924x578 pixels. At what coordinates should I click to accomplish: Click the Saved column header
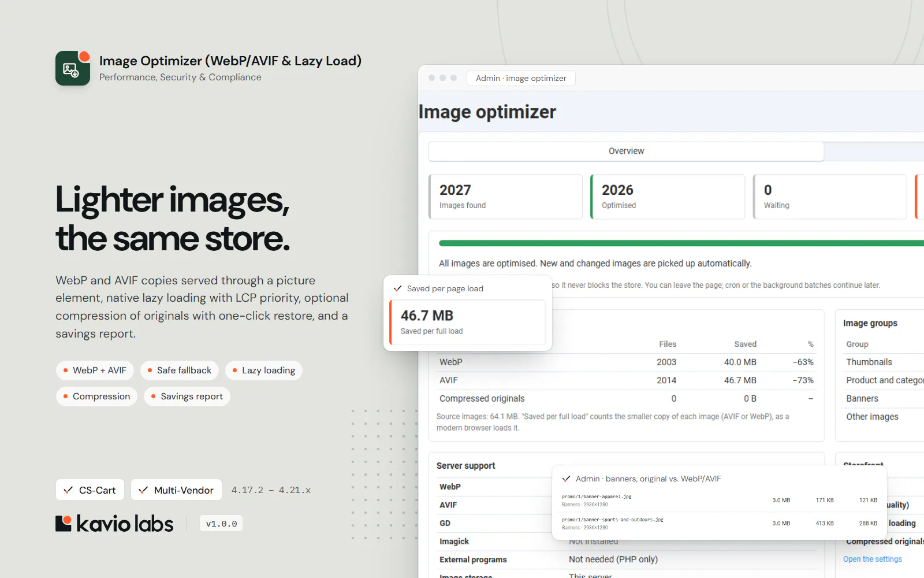pyautogui.click(x=745, y=344)
